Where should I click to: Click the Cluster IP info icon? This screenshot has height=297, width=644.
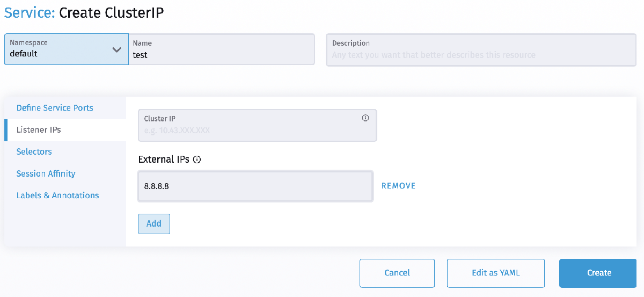click(x=365, y=118)
